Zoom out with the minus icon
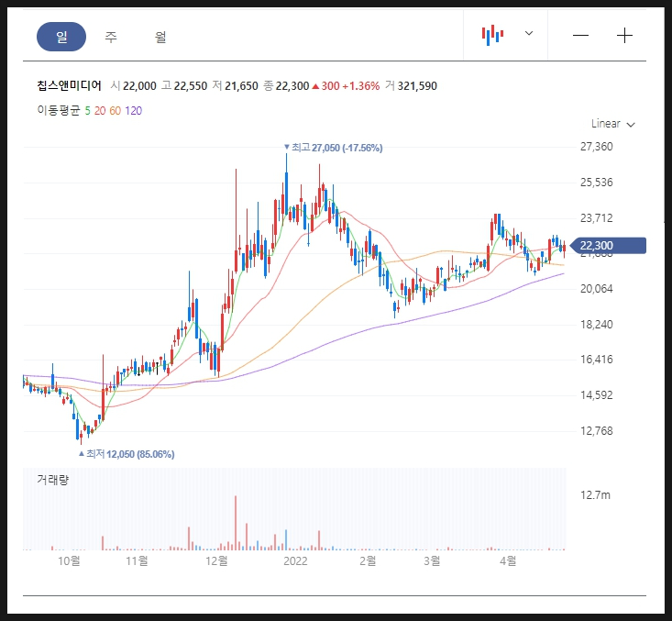This screenshot has height=621, width=672. pos(580,35)
